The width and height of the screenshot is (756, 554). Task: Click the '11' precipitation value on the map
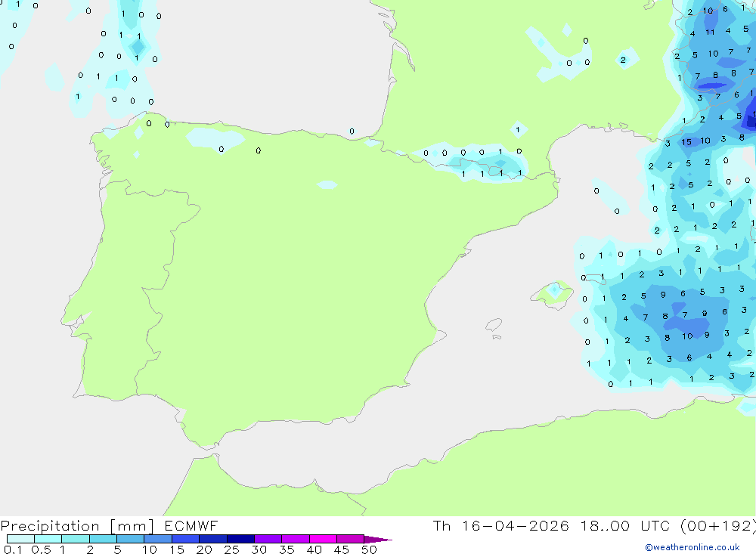point(710,32)
